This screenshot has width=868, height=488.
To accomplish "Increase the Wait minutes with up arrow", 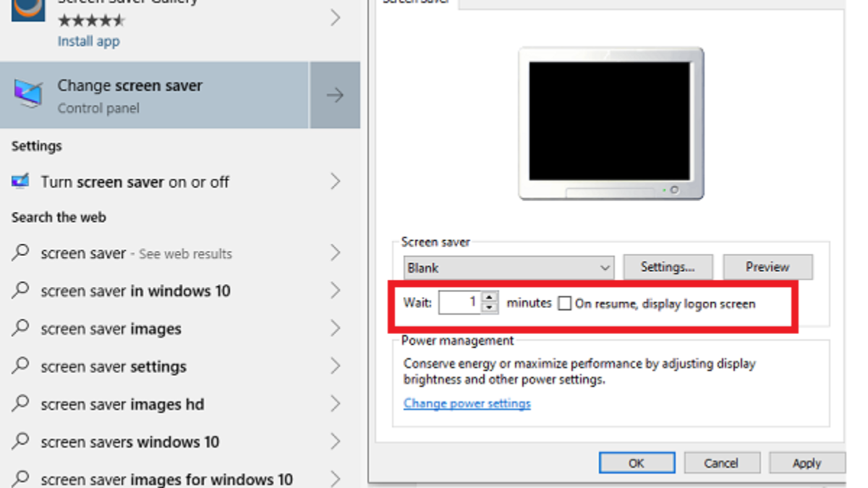I will click(x=490, y=297).
